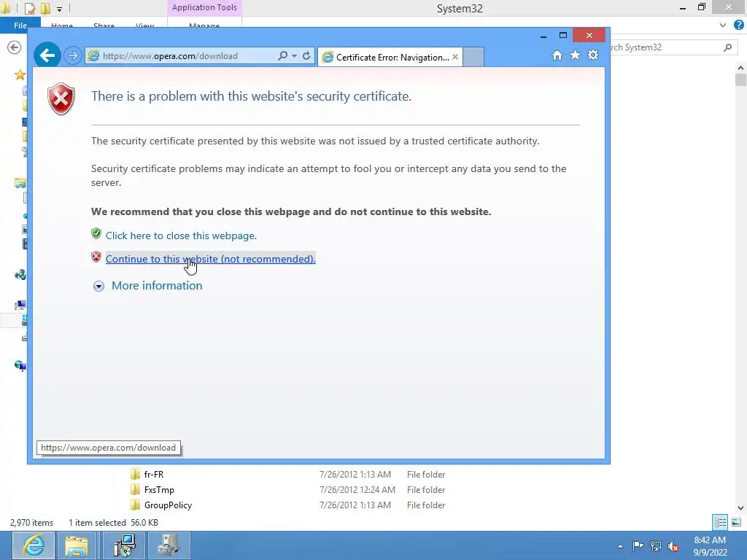Viewport: 747px width, 560px height.
Task: Open the Application Tools ribbon tab
Action: click(x=204, y=7)
